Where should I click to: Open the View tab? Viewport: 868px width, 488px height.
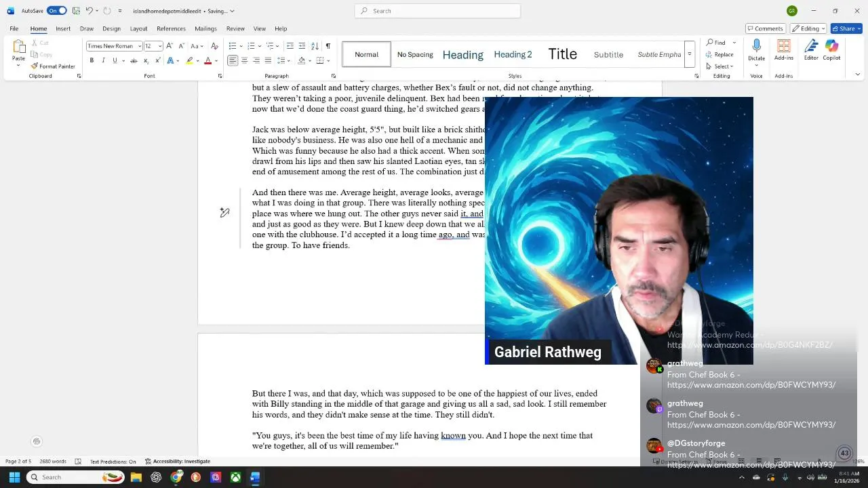point(260,28)
